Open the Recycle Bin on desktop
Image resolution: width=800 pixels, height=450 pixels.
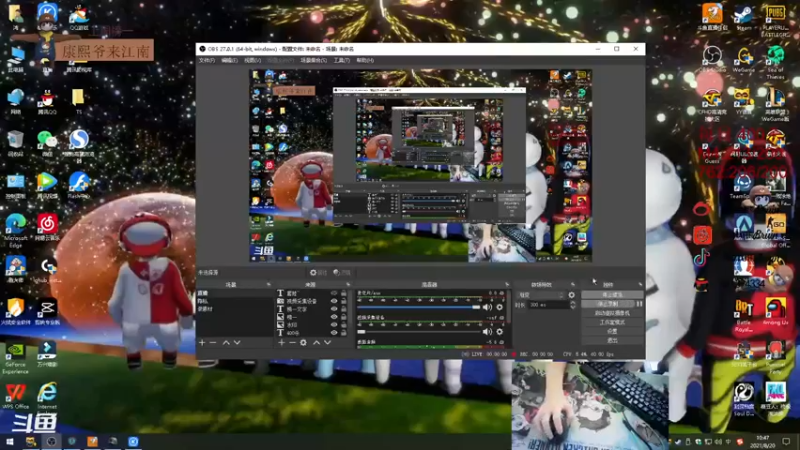(x=15, y=143)
